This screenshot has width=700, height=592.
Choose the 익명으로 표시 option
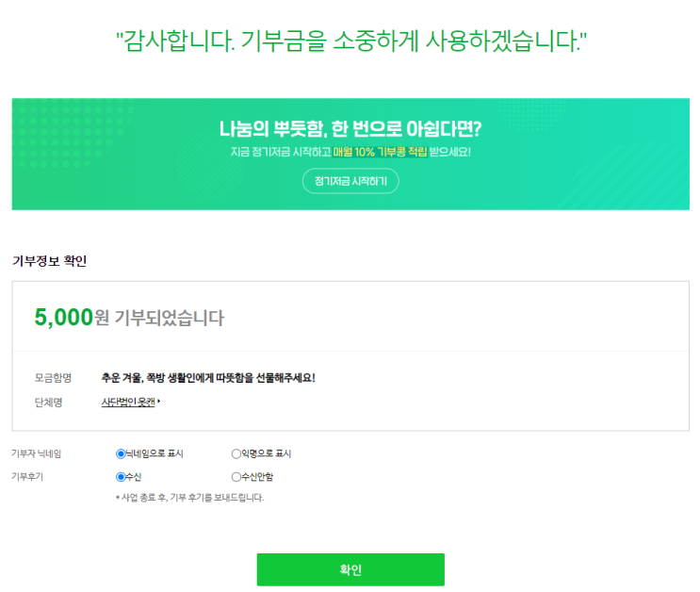(236, 453)
